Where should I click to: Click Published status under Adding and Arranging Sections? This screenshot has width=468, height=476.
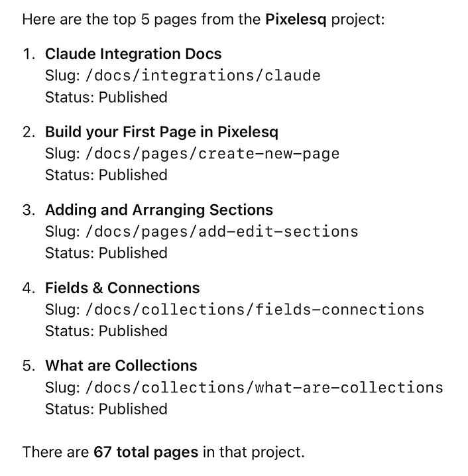tap(133, 253)
